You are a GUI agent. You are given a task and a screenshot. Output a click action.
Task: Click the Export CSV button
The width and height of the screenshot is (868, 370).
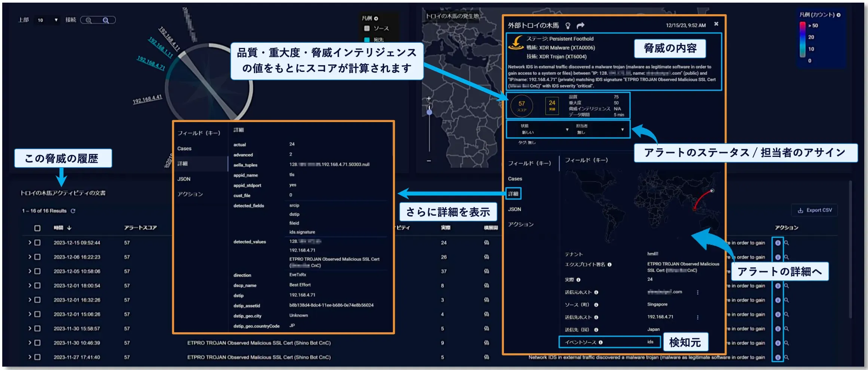pos(814,210)
